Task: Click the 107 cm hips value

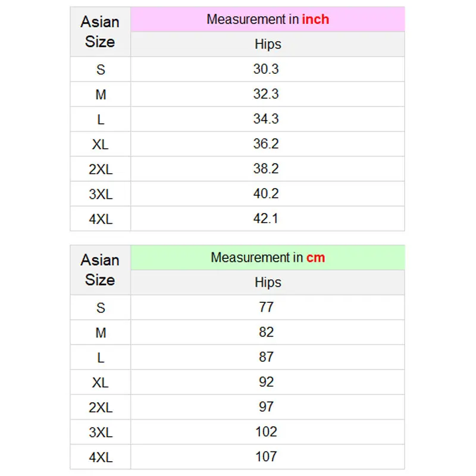Action: [266, 456]
